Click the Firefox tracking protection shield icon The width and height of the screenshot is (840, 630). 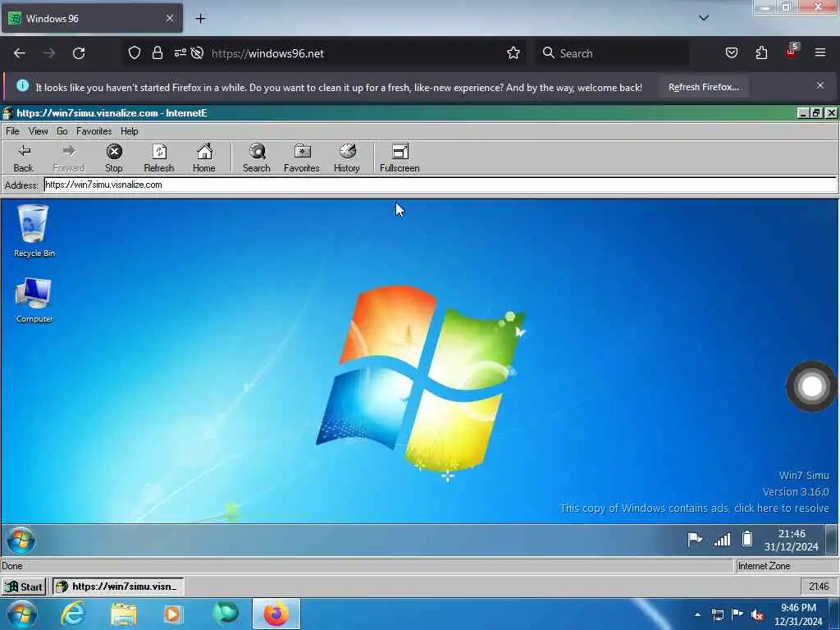134,53
